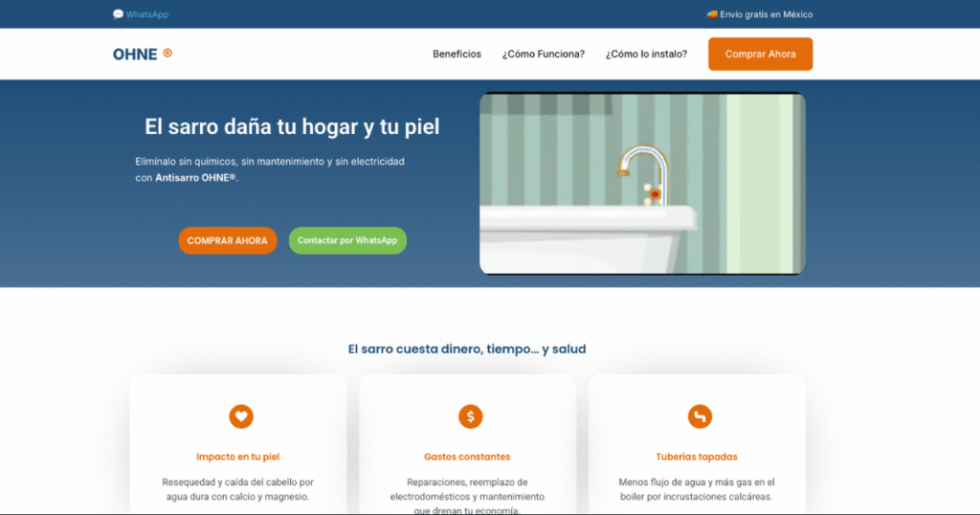Viewport: 980px width, 515px height.
Task: Click the WhatsApp chat bubble icon
Action: 118,14
